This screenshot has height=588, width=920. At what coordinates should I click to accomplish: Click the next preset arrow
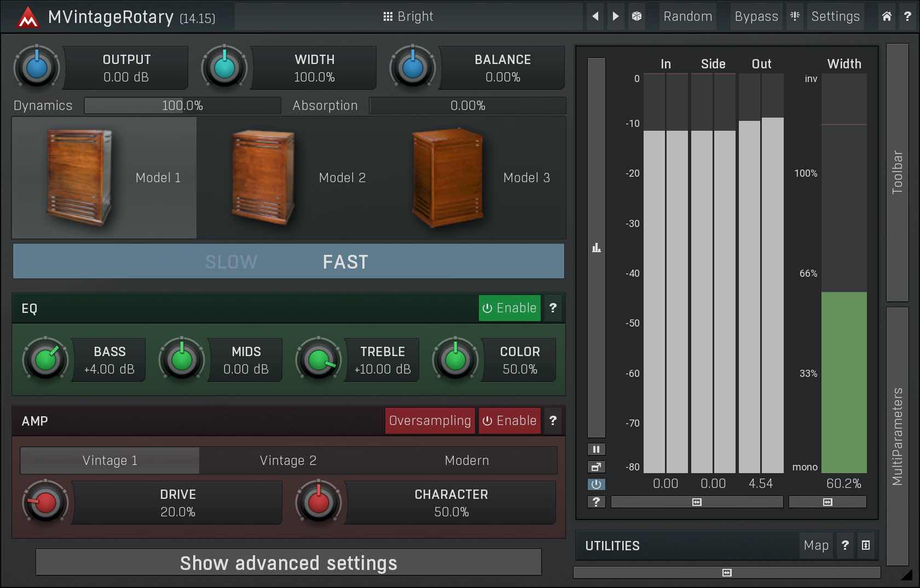(x=616, y=16)
